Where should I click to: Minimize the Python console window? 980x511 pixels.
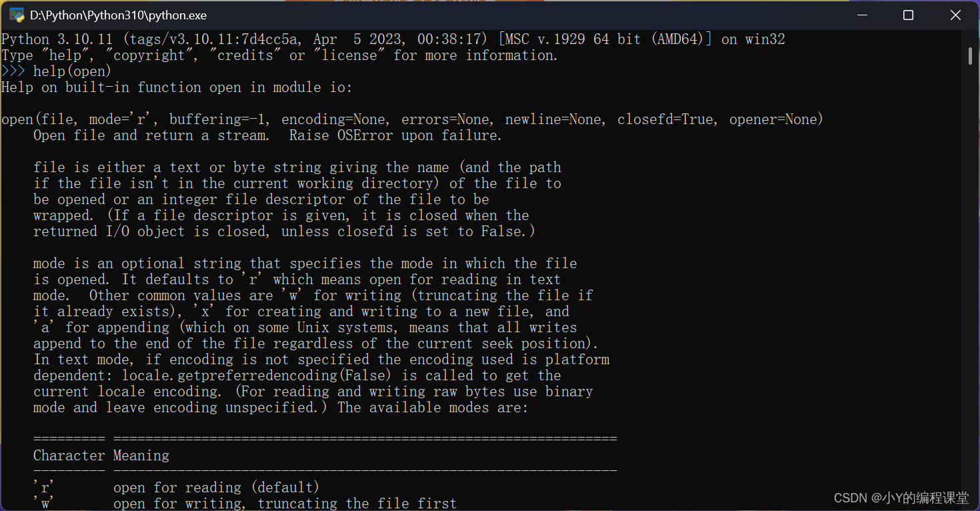pyautogui.click(x=862, y=15)
